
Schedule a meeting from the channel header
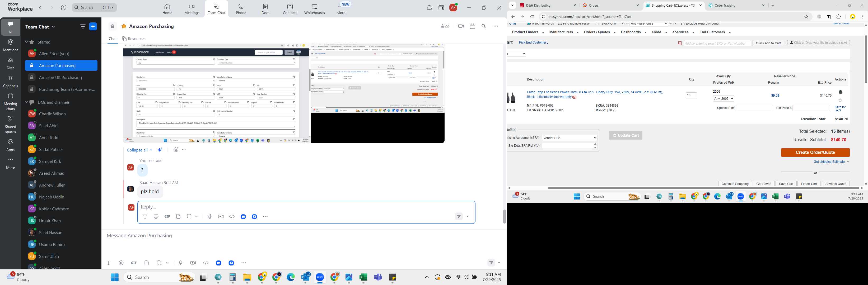click(472, 26)
